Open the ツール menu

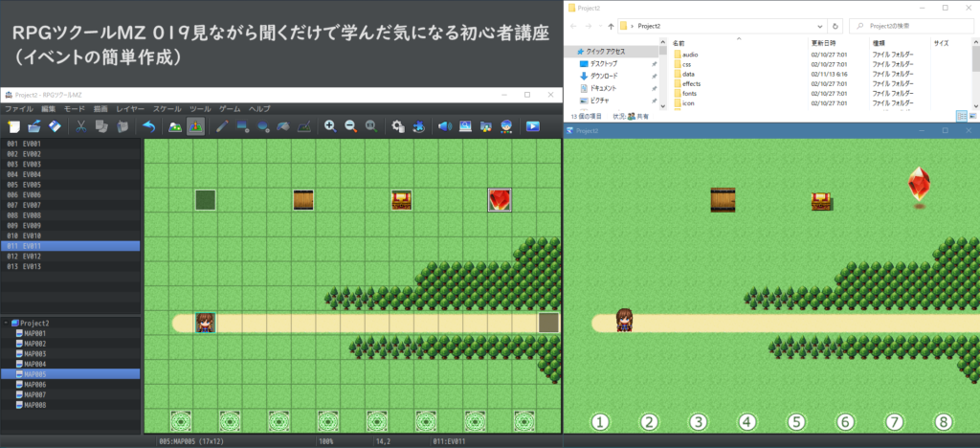(200, 109)
